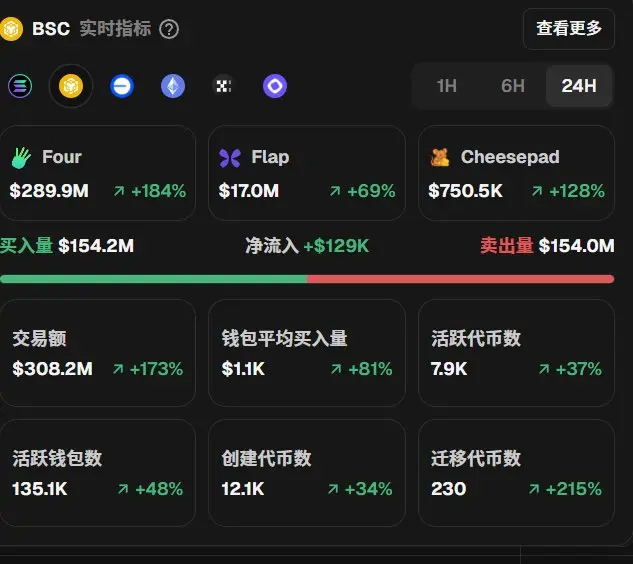Click the 净流入 +$129K value
The height and width of the screenshot is (564, 633).
(336, 246)
